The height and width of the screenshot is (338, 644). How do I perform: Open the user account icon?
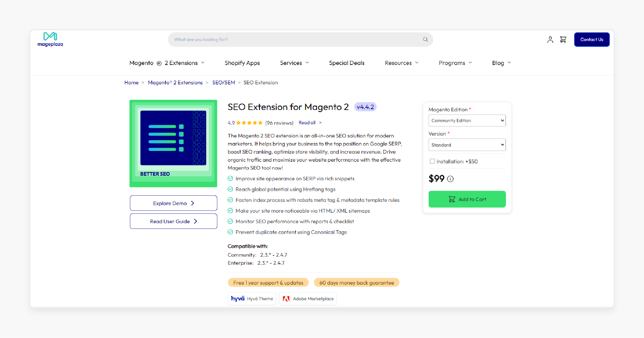[550, 39]
